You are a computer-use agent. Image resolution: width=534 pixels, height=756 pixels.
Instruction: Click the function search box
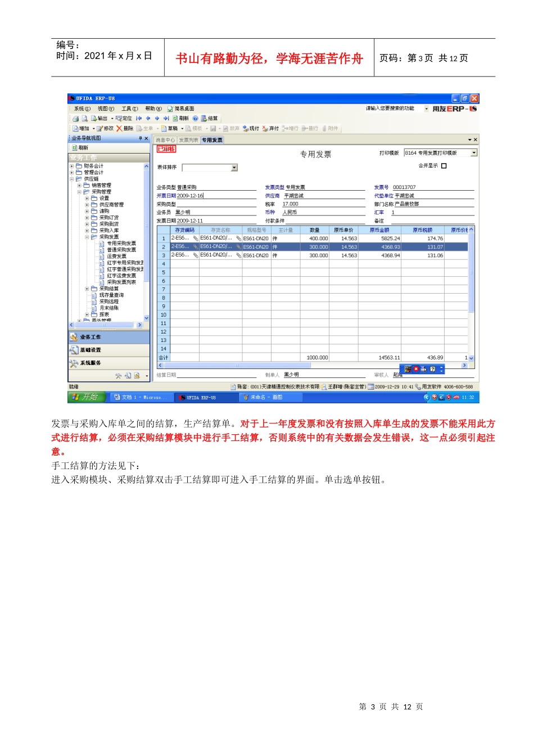(394, 109)
